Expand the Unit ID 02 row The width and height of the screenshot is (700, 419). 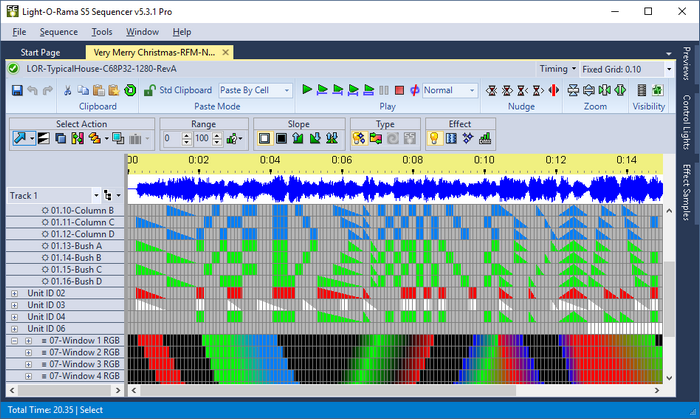(x=14, y=293)
